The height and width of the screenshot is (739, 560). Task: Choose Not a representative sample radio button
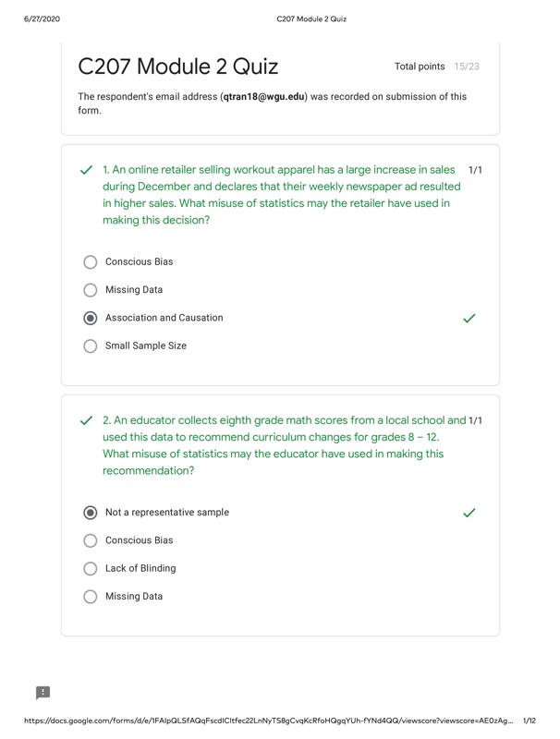[90, 513]
